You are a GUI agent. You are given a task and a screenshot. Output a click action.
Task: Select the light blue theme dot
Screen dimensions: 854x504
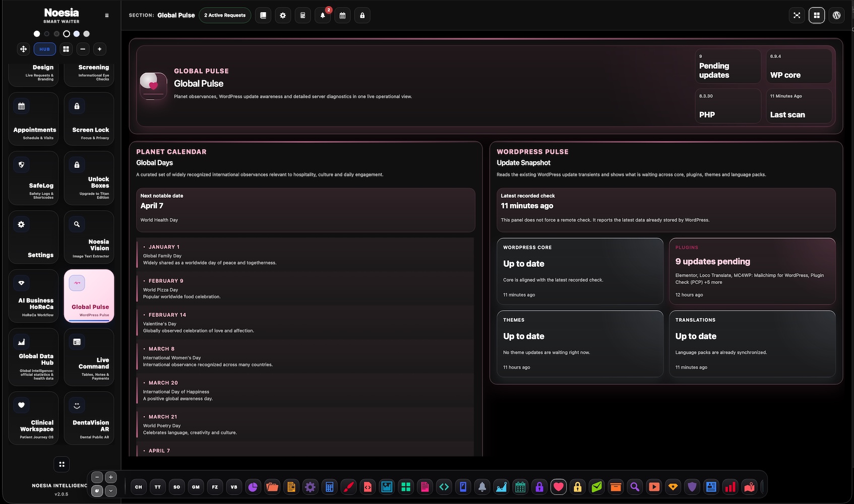pos(77,34)
